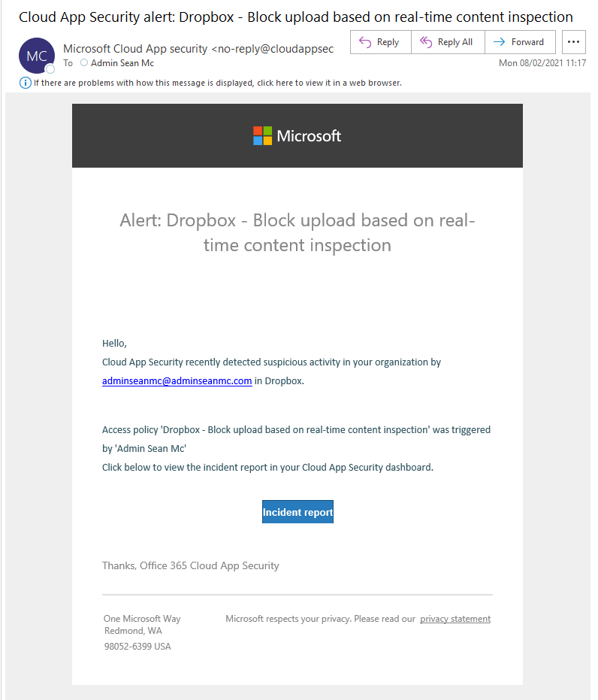Open the more actions ellipsis menu
Image resolution: width=598 pixels, height=700 pixels.
pos(574,42)
